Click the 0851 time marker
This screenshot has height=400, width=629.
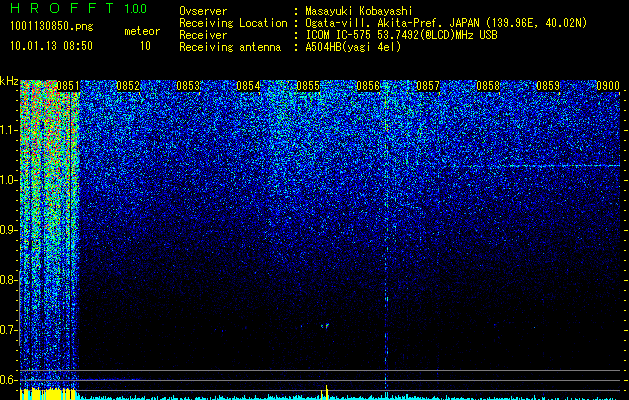coord(68,86)
